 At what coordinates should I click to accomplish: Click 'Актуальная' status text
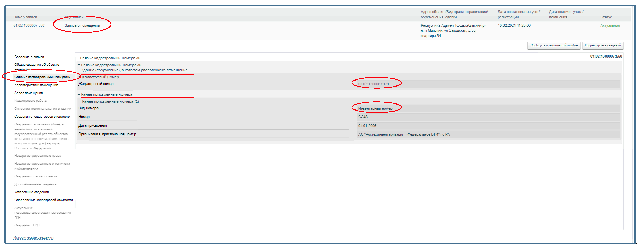(x=610, y=25)
